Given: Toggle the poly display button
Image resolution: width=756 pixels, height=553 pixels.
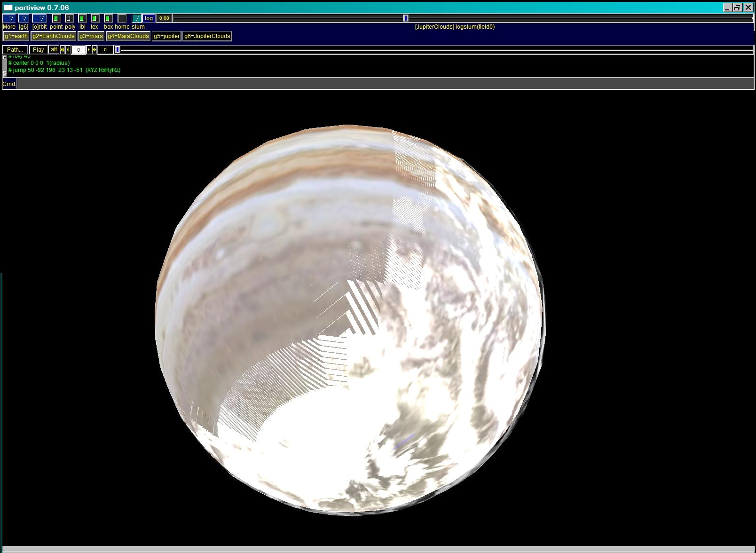Looking at the screenshot, I should (69, 18).
